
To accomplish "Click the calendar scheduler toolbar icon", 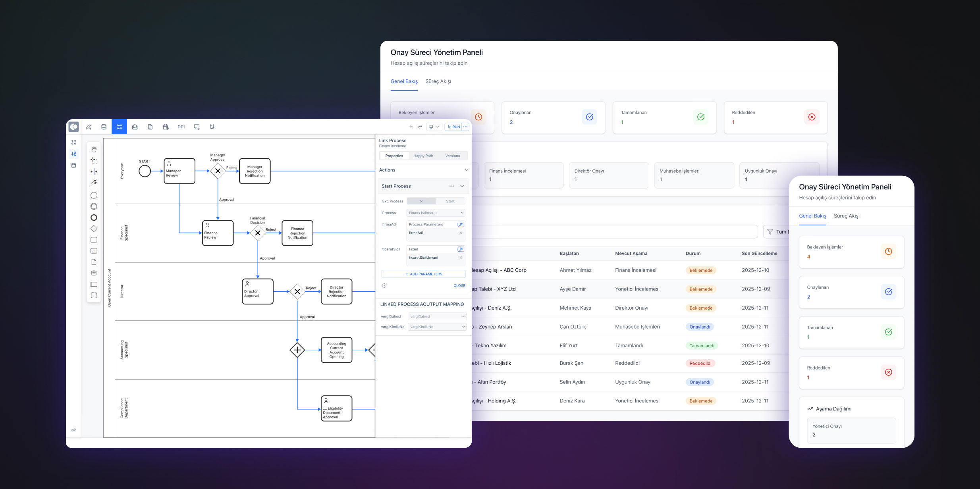I will click(166, 127).
